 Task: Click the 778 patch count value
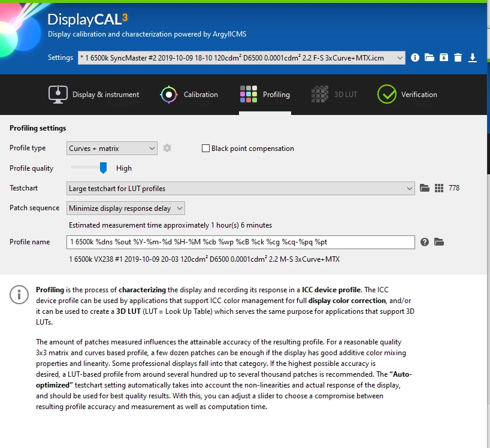454,187
